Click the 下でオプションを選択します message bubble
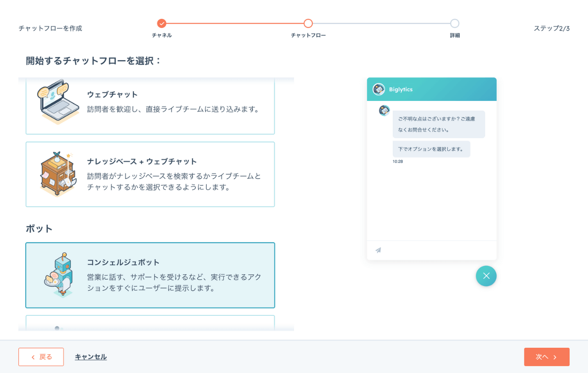Screen dimensions: 588x373 (431, 149)
